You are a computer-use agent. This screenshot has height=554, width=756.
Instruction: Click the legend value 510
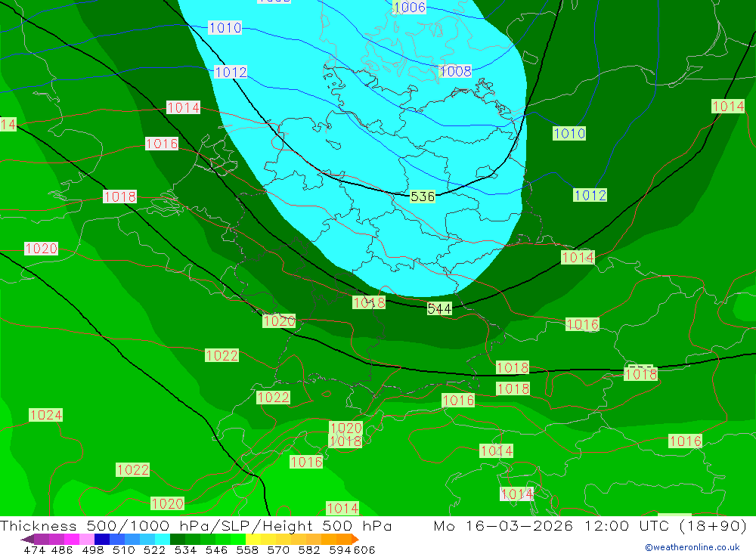(124, 549)
